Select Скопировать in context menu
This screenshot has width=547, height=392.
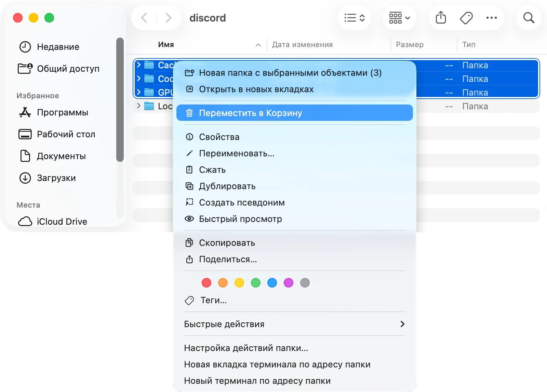(295, 243)
